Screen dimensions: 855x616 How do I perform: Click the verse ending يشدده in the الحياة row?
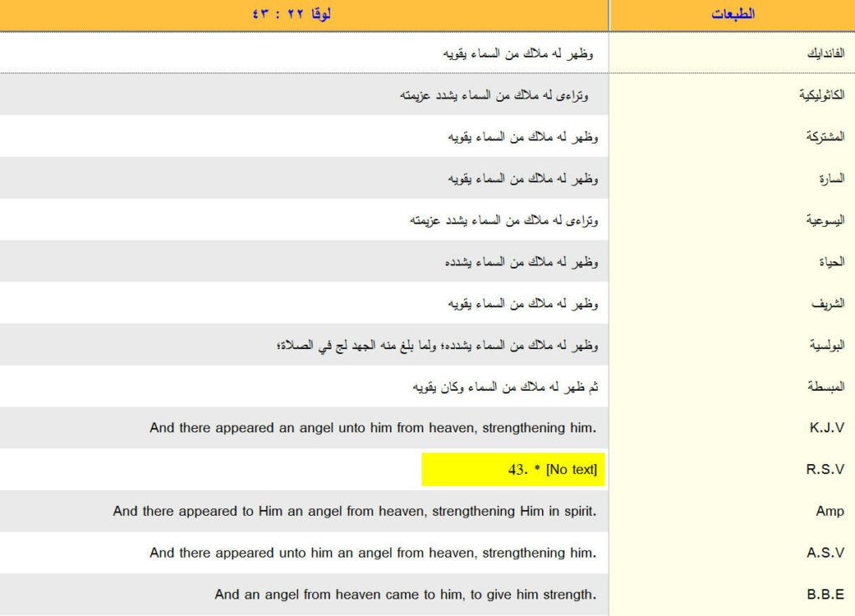[522, 262]
